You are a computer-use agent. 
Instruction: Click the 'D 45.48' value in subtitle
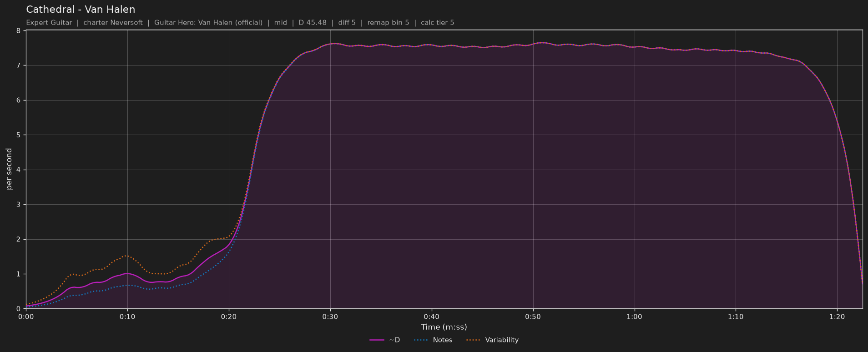[x=313, y=23]
